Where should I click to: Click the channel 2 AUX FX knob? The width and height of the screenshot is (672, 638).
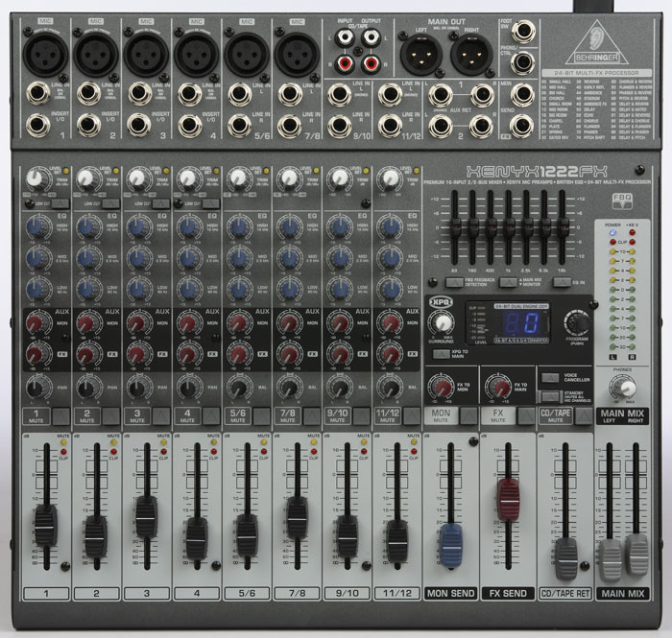(x=87, y=355)
